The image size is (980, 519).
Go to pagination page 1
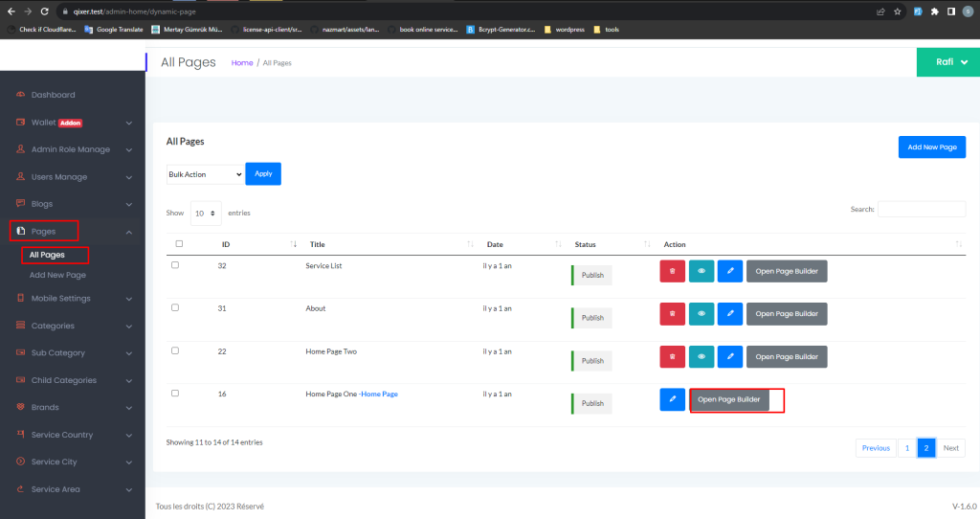(x=907, y=448)
